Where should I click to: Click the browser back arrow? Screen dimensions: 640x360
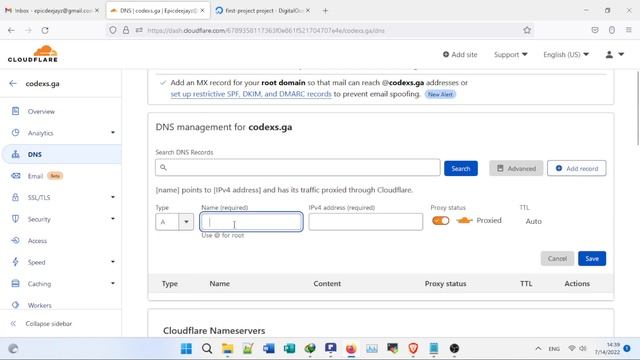[x=11, y=30]
